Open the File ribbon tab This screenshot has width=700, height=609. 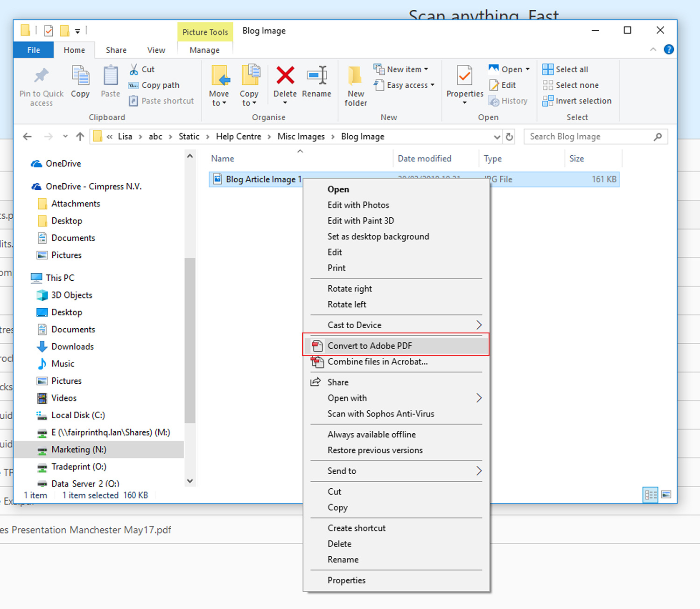click(x=34, y=50)
